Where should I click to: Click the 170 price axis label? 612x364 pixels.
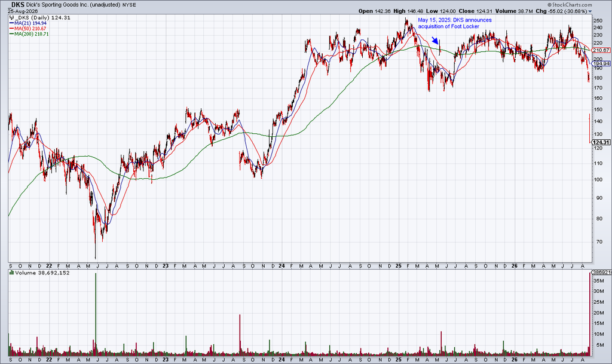pyautogui.click(x=598, y=88)
